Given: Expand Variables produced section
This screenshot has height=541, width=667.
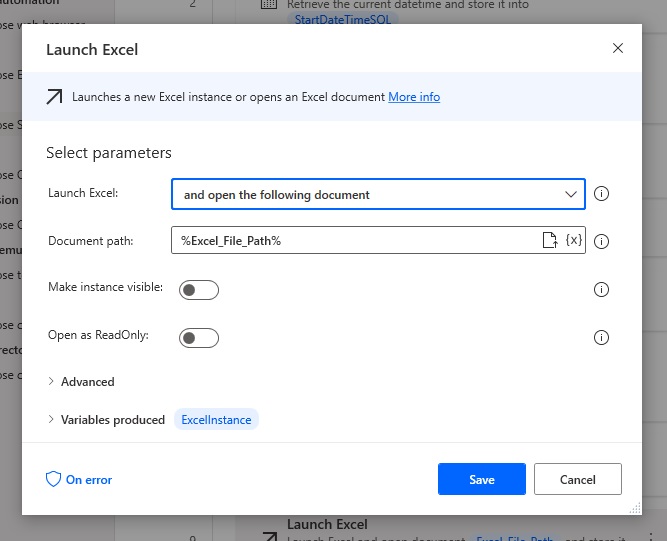Looking at the screenshot, I should click(106, 419).
